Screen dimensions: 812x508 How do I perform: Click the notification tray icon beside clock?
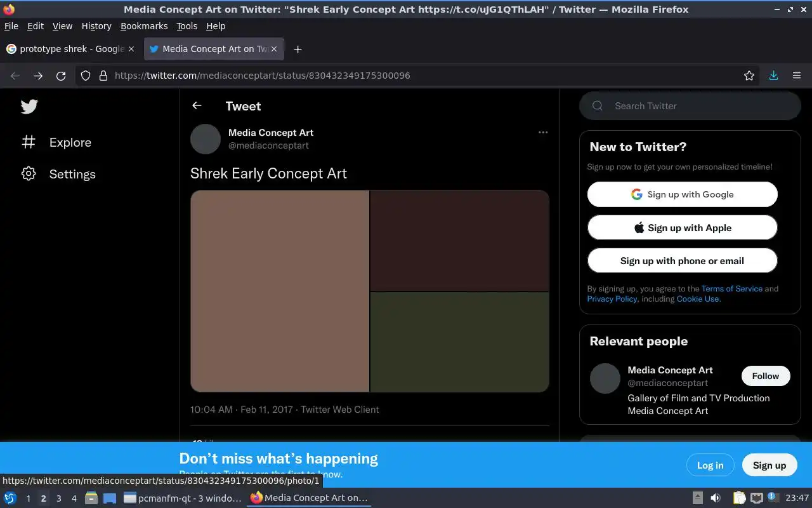pos(773,497)
